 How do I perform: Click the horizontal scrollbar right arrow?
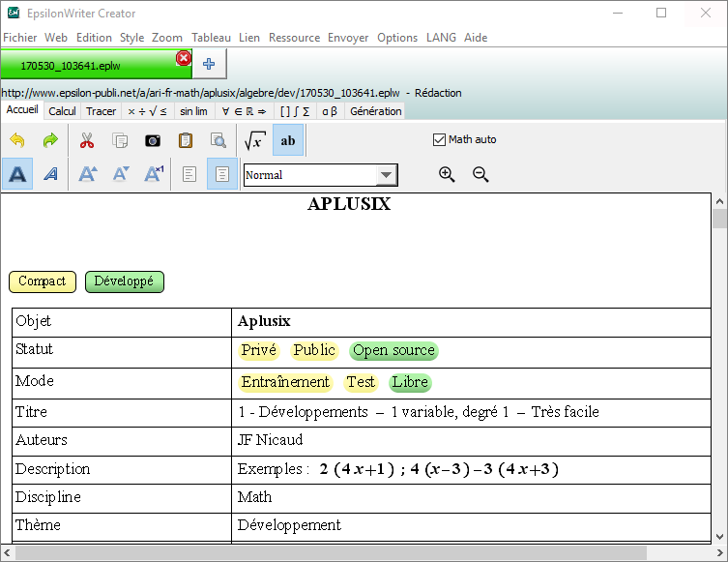(x=720, y=553)
